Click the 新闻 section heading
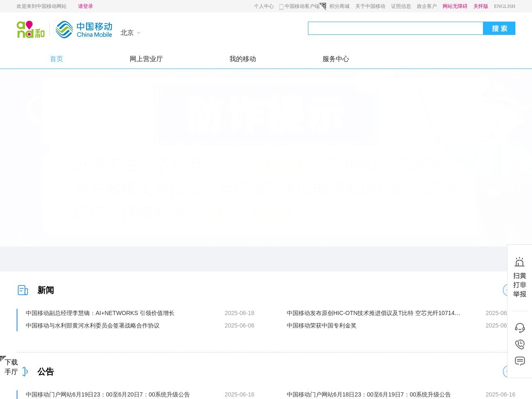This screenshot has width=532, height=399. pos(46,290)
